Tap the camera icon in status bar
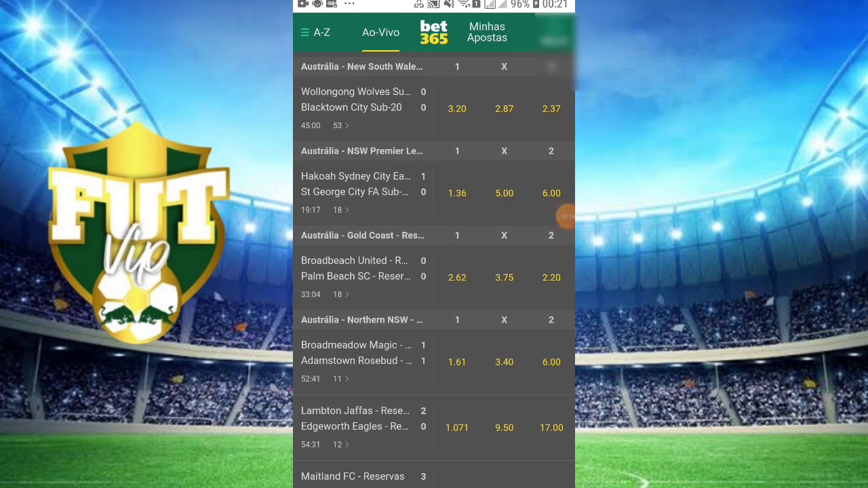This screenshot has width=868, height=488. point(302,4)
